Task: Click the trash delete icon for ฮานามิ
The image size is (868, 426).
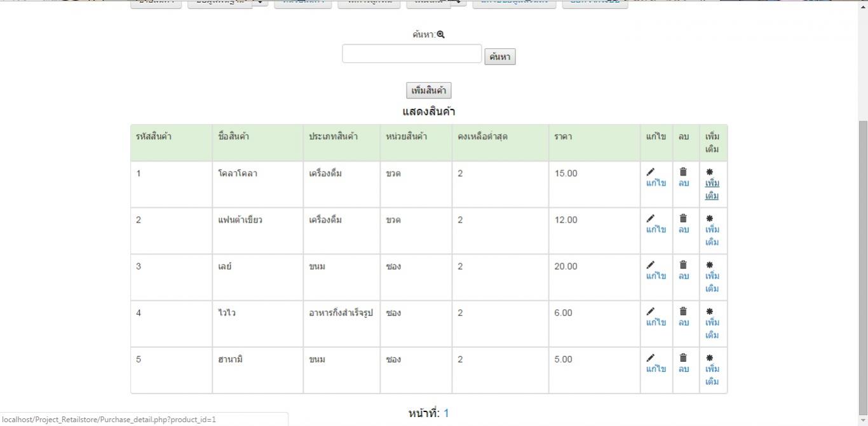Action: tap(682, 357)
